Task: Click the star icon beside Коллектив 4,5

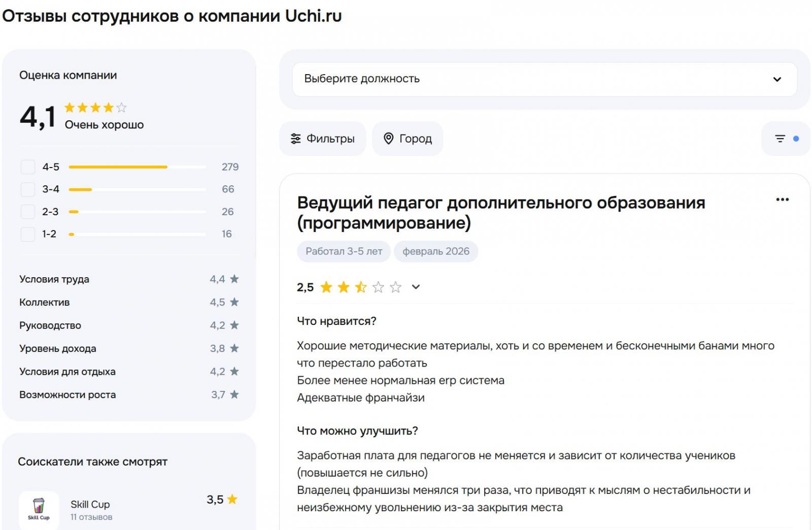Action: click(x=234, y=302)
